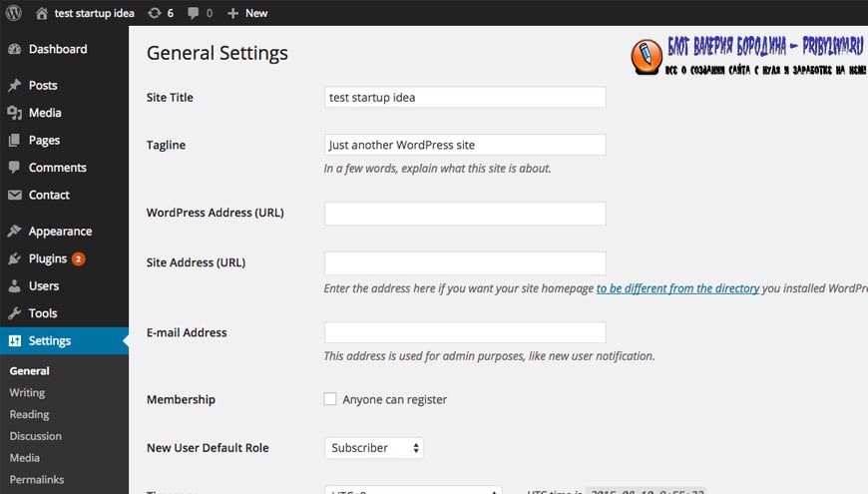Open the Timezone dropdown
868x494 pixels.
tap(413, 490)
